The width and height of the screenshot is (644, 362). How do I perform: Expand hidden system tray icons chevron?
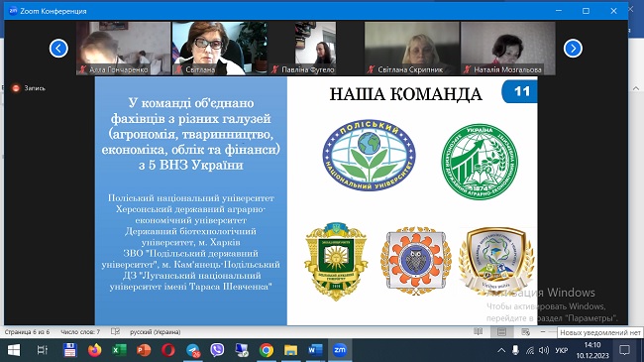point(501,350)
